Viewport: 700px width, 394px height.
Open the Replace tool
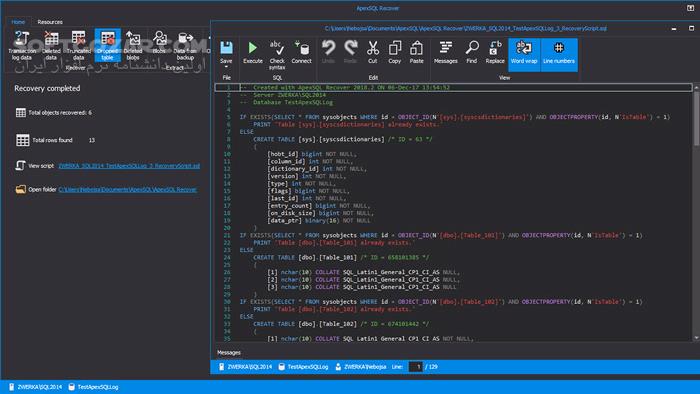pos(495,52)
